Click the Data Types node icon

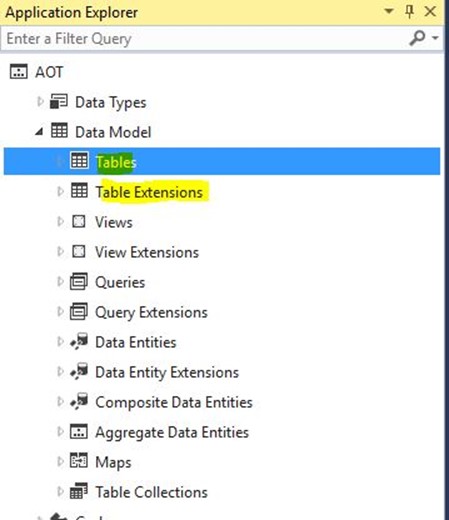coord(59,101)
